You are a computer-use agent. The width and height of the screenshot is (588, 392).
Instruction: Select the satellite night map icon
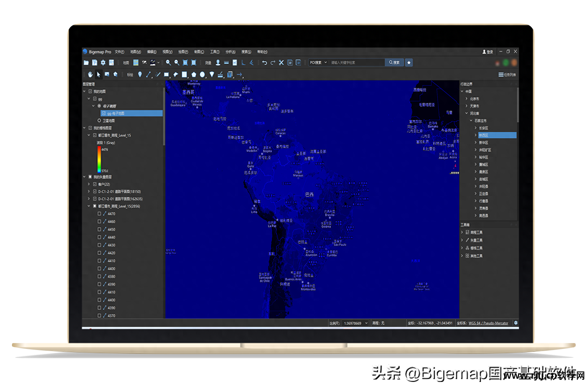[x=153, y=62]
